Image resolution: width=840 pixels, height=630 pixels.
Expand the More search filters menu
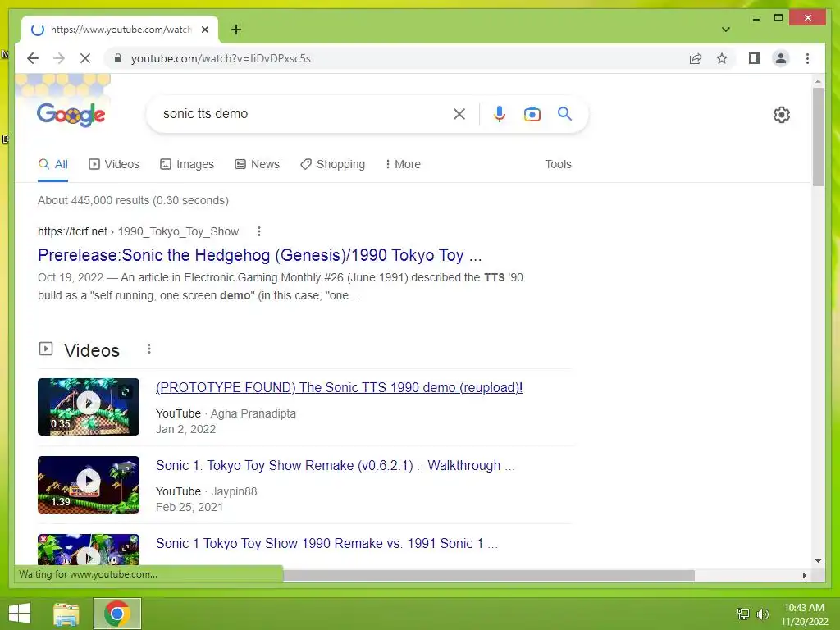pyautogui.click(x=403, y=164)
